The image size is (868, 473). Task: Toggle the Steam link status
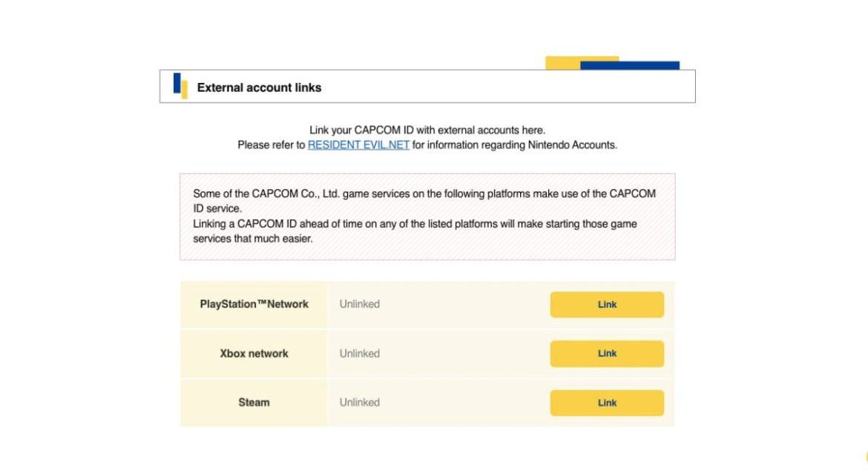(606, 403)
